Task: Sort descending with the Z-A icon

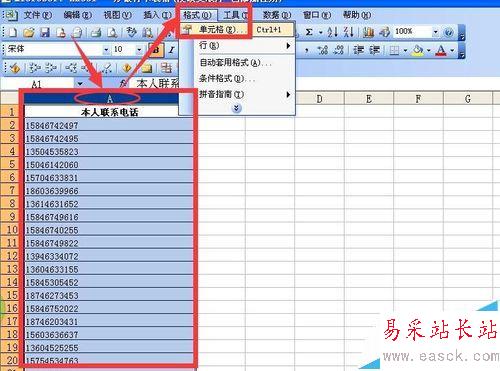Action: pyautogui.click(x=348, y=32)
